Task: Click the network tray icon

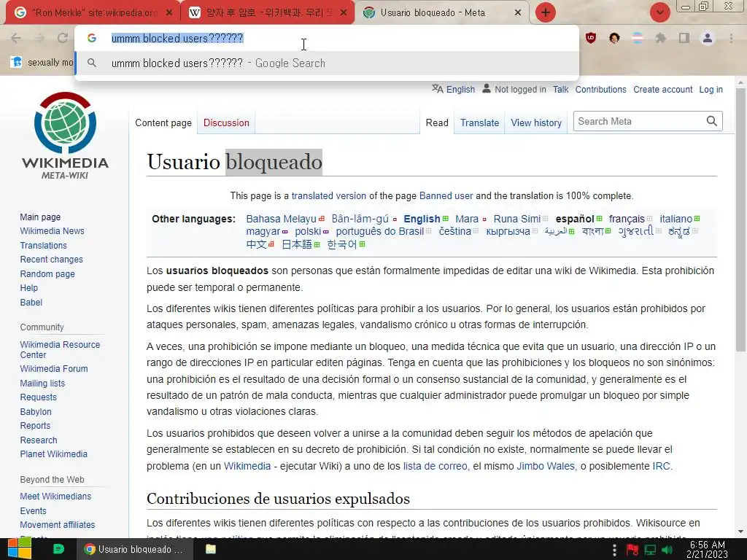Action: point(650,550)
